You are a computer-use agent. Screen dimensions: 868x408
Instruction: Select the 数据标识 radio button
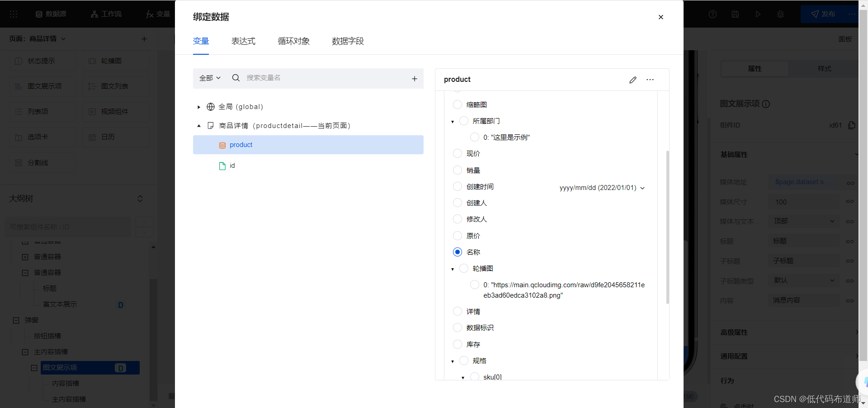[x=458, y=327]
